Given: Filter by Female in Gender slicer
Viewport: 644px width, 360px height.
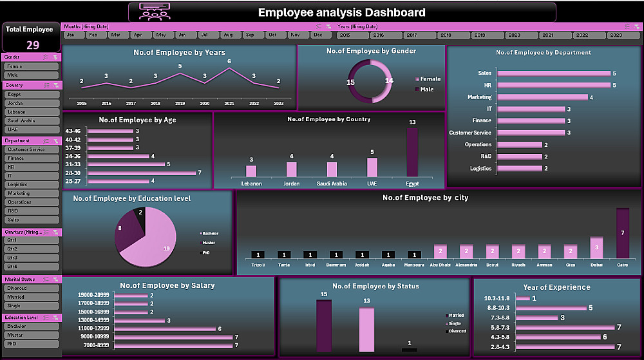Looking at the screenshot, I should (31, 66).
